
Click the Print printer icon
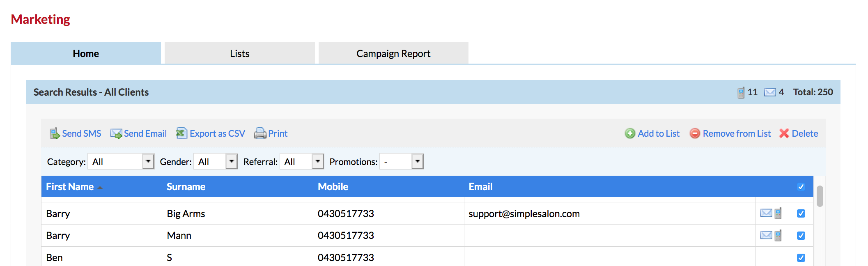[260, 133]
